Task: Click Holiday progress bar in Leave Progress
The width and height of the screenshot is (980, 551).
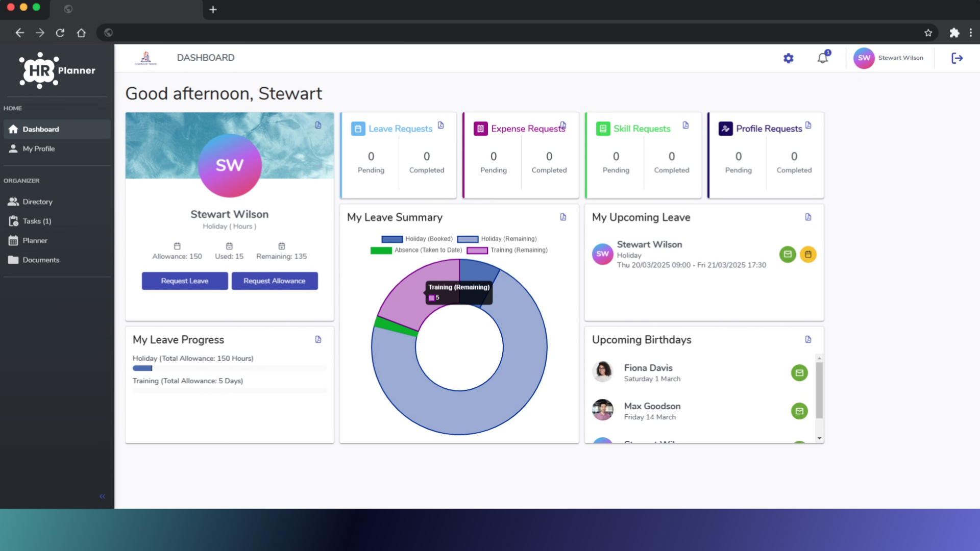Action: pos(230,368)
